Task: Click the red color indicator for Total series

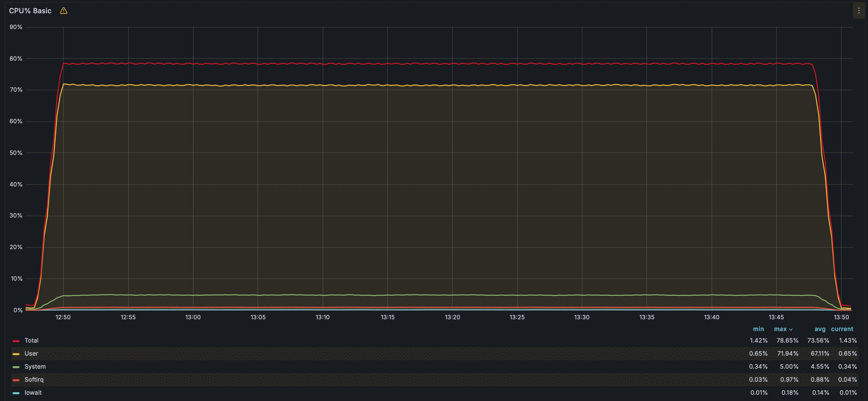Action: [16, 340]
